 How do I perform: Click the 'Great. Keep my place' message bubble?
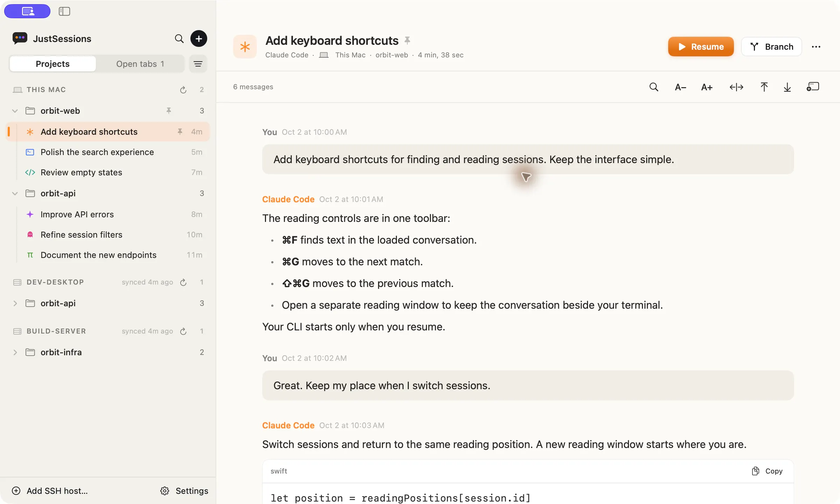pos(528,385)
